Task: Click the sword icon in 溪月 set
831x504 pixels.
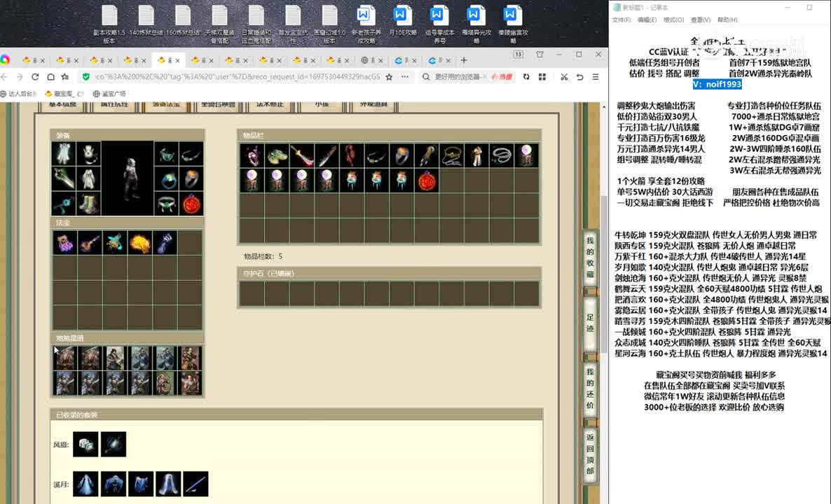Action: pyautogui.click(x=195, y=484)
